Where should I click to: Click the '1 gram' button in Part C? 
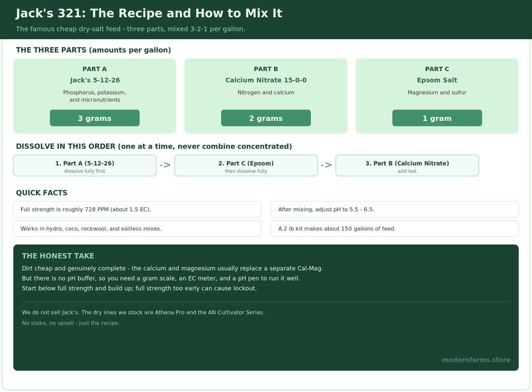point(437,118)
